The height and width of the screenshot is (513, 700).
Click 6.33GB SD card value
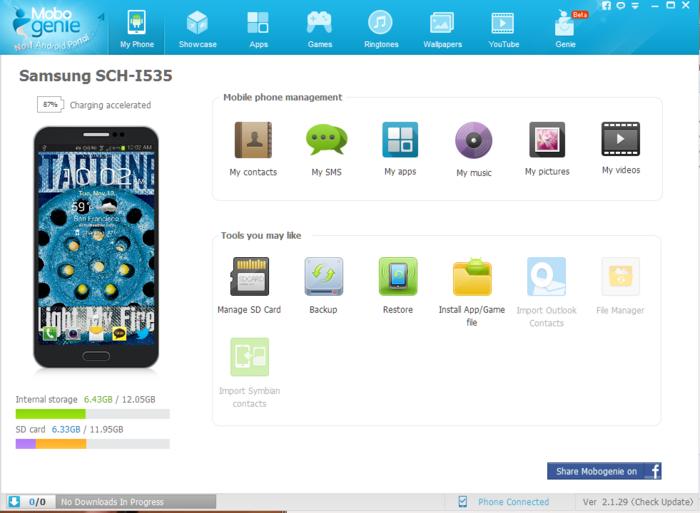coord(66,429)
